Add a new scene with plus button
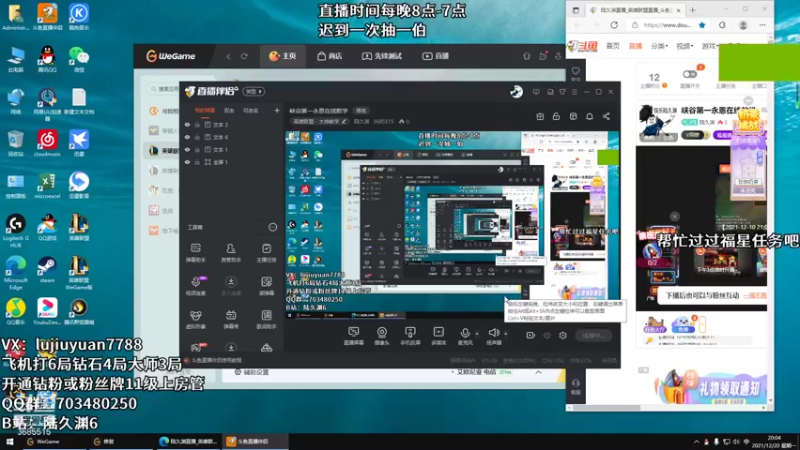 (277, 110)
